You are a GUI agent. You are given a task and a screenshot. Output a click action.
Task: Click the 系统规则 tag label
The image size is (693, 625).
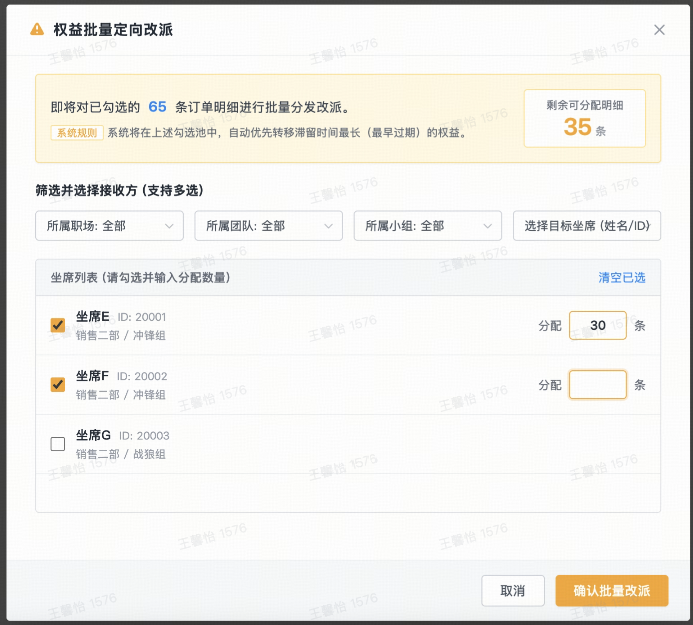(x=77, y=132)
